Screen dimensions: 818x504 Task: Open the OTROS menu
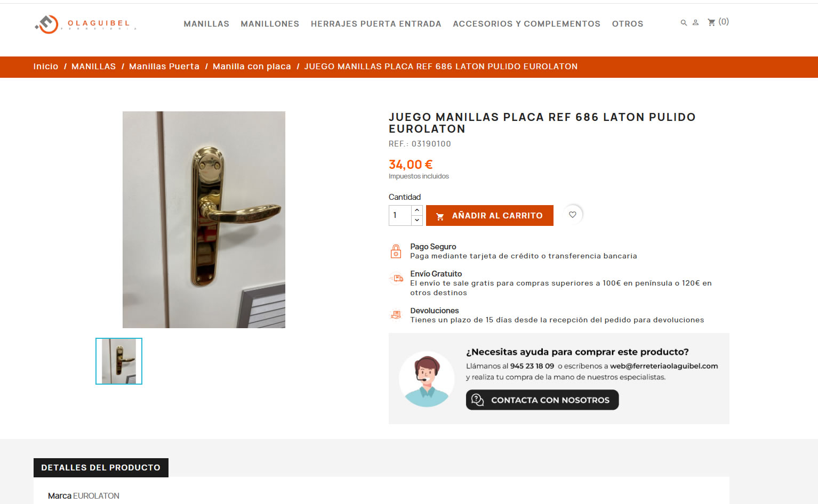[628, 24]
